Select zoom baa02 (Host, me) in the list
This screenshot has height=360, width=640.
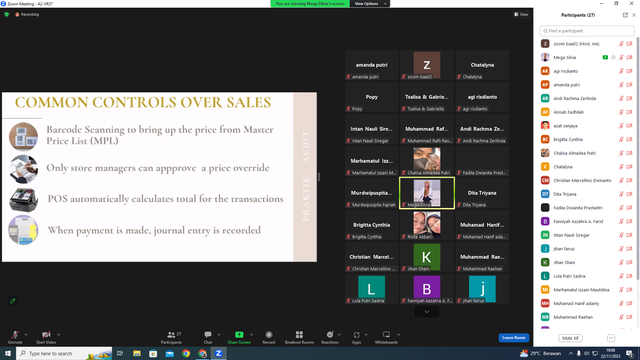pos(587,44)
